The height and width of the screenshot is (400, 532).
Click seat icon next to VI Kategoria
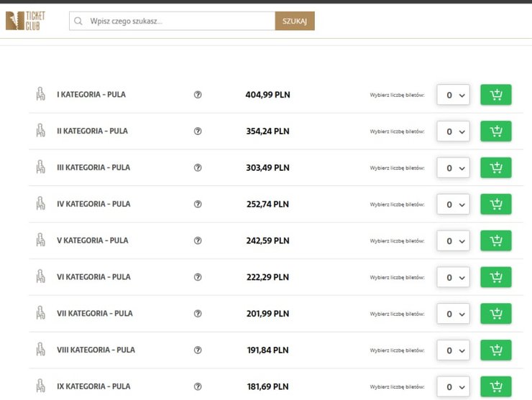(x=41, y=277)
